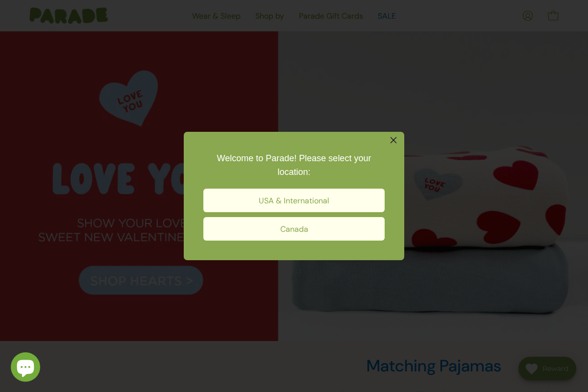
Task: Click the Parade logo
Action: (x=69, y=15)
